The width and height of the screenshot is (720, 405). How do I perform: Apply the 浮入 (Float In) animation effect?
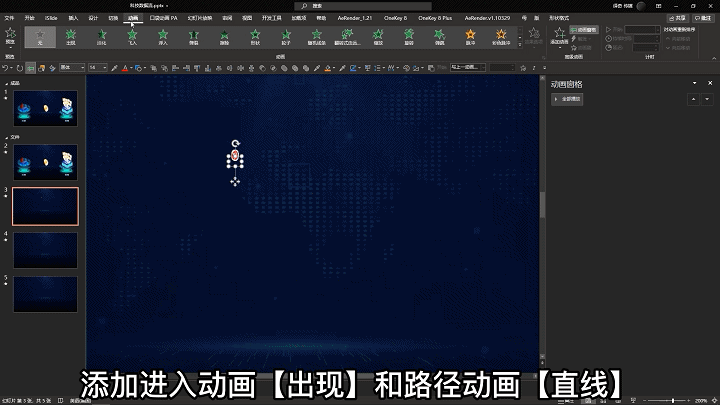coord(163,36)
